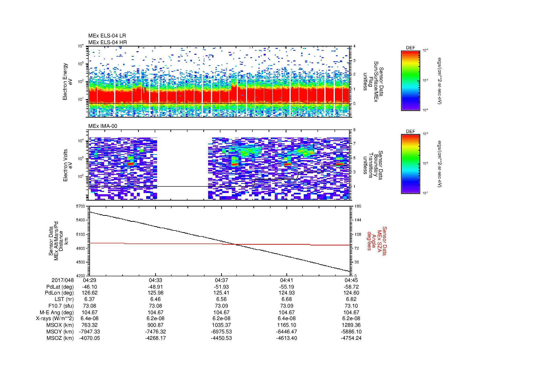
Task: Click the altitude axis tick '4200'
Action: [81, 276]
